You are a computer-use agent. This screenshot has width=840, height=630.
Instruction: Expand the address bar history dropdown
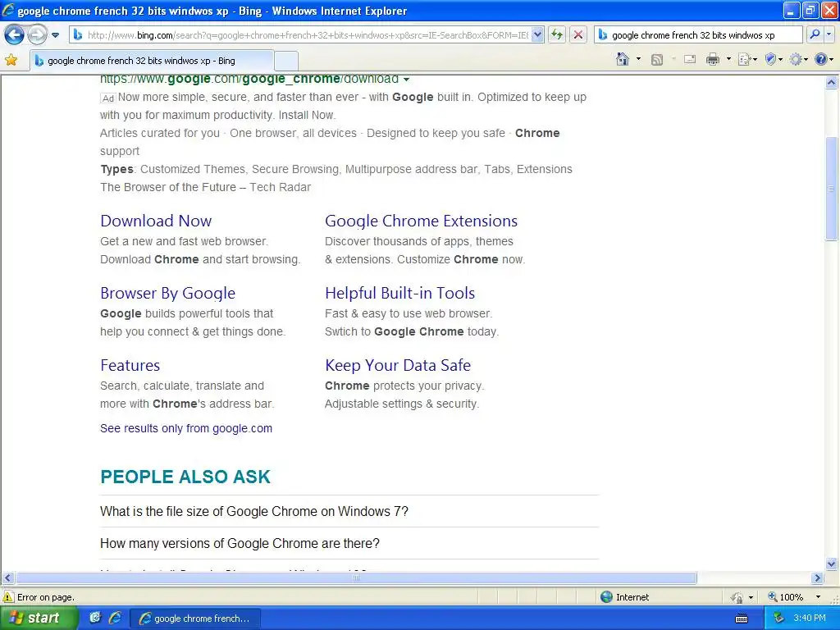pos(538,34)
